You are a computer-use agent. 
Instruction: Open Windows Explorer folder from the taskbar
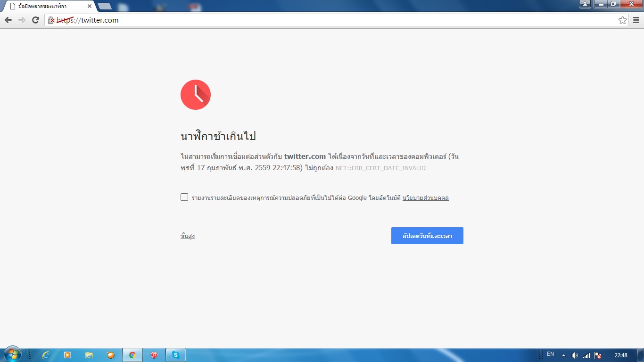[x=89, y=355]
